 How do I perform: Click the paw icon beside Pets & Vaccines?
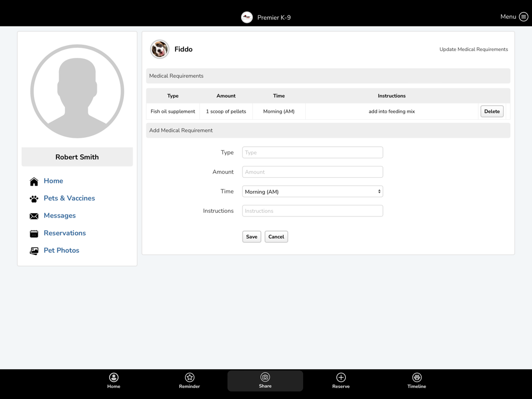click(x=34, y=199)
